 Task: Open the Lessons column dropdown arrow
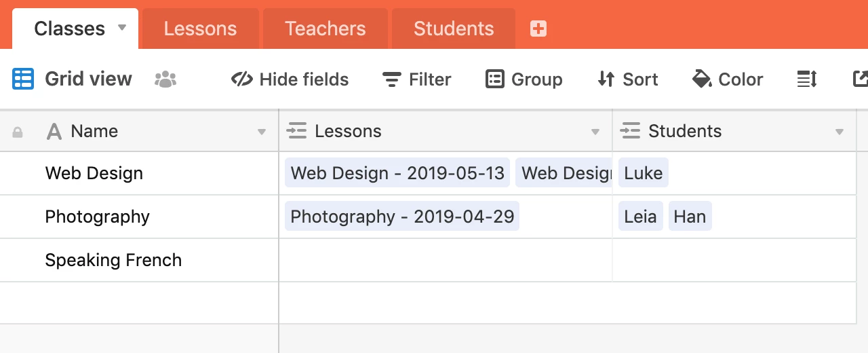pyautogui.click(x=595, y=132)
